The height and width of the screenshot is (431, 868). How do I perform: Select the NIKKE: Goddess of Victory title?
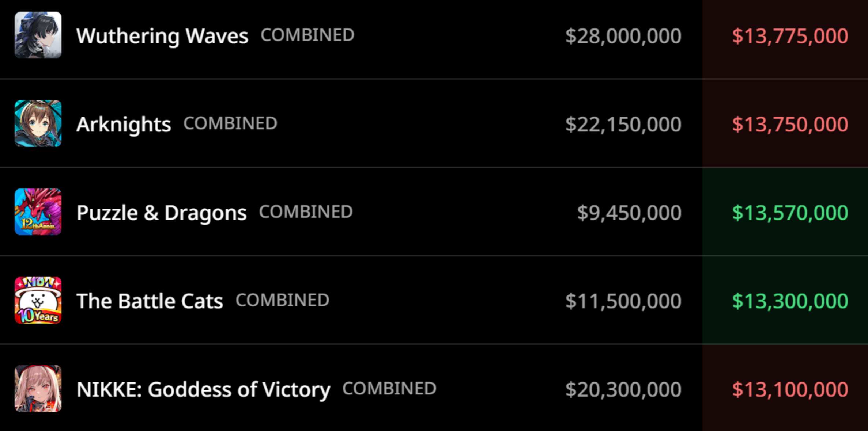(x=203, y=390)
